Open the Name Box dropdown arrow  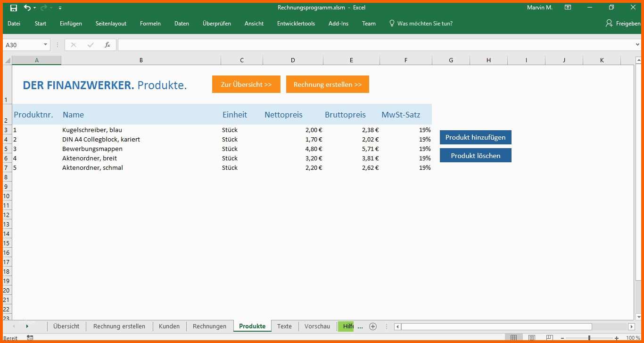pyautogui.click(x=46, y=45)
